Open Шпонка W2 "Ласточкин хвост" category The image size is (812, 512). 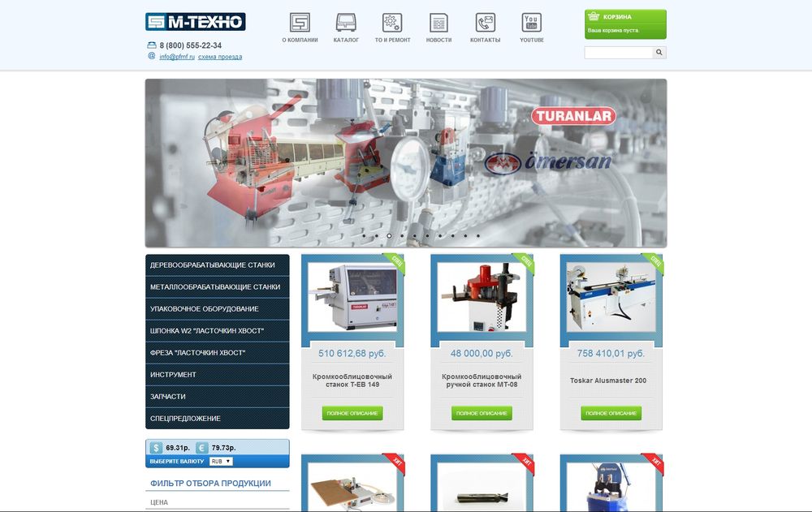point(218,331)
